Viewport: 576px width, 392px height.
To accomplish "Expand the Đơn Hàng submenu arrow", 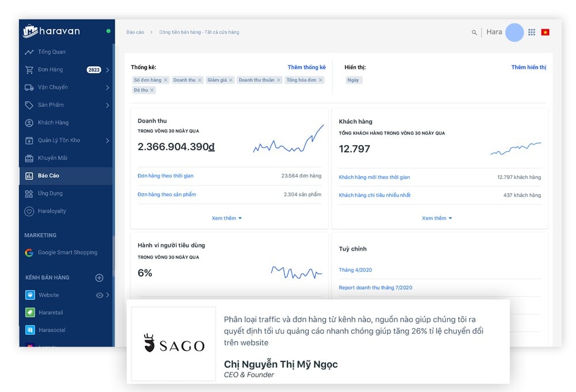I will click(107, 70).
